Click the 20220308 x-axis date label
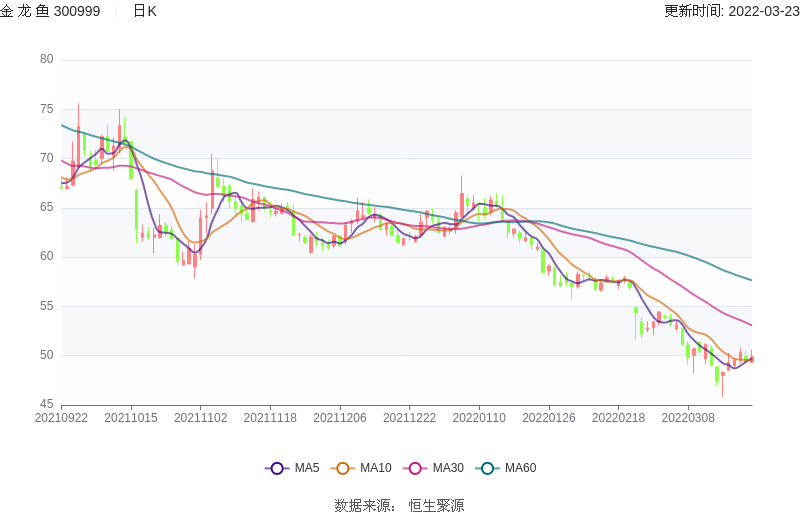The height and width of the screenshot is (517, 800). 688,418
